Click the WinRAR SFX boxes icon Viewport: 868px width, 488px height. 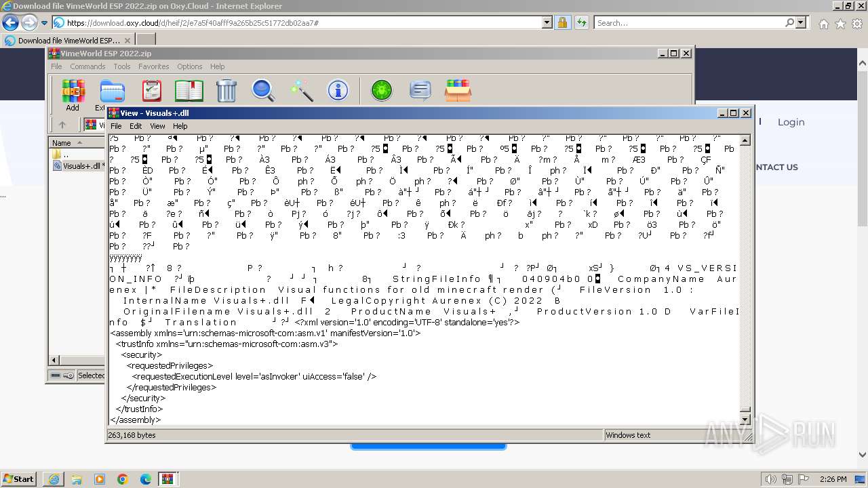tap(458, 90)
